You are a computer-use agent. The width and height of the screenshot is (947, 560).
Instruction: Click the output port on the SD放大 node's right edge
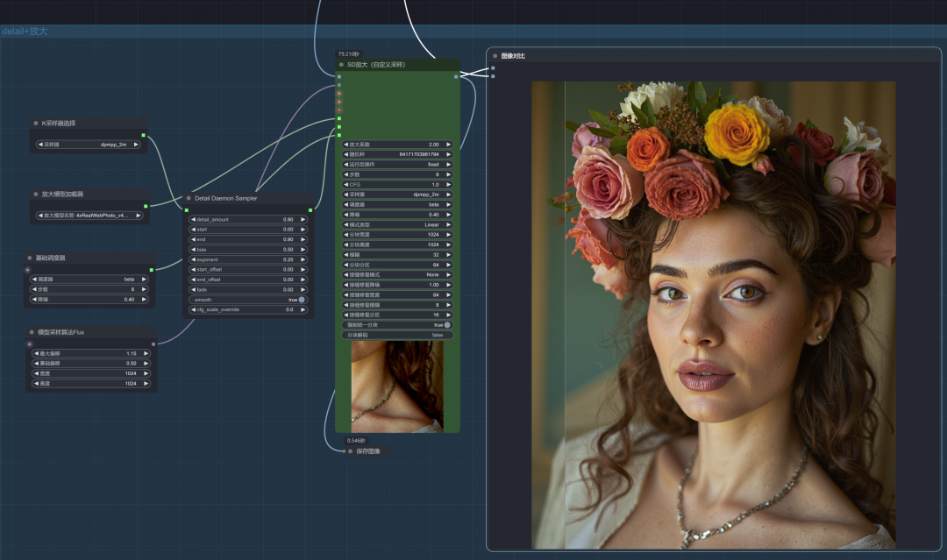pyautogui.click(x=455, y=76)
